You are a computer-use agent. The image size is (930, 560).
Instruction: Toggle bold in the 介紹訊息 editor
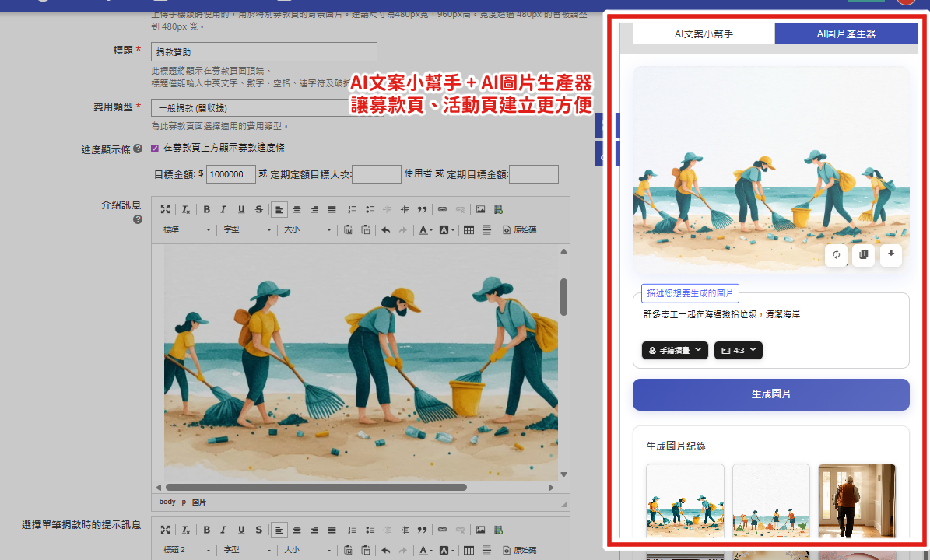click(206, 209)
